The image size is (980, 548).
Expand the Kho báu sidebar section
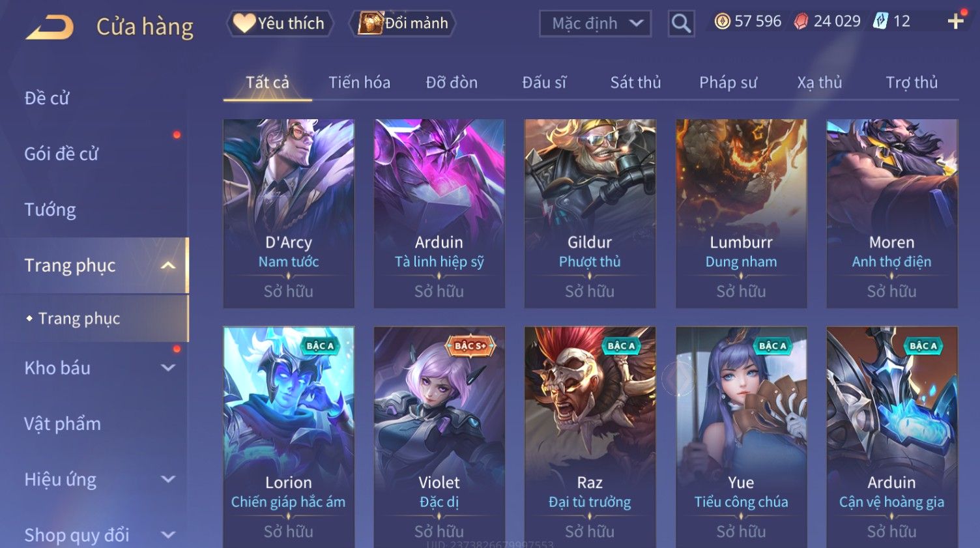(x=168, y=368)
